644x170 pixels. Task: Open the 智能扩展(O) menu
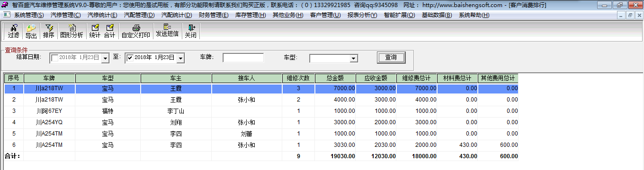(400, 15)
